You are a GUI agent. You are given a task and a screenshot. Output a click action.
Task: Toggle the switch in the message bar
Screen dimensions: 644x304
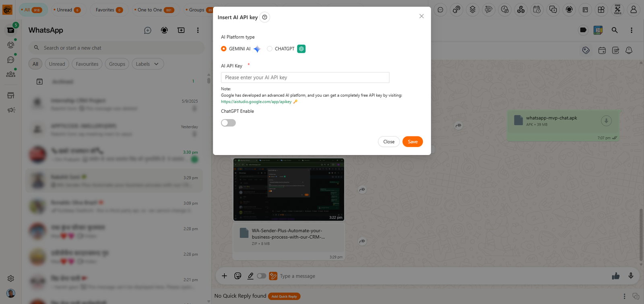[262, 276]
